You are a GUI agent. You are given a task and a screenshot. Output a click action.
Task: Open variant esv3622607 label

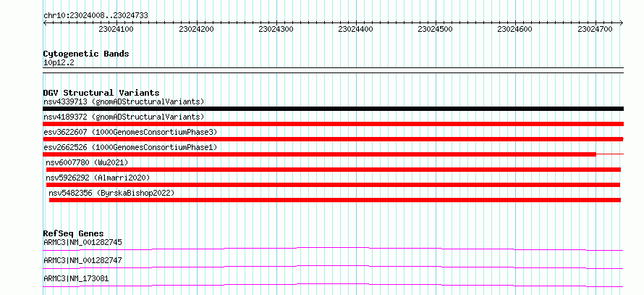130,132
